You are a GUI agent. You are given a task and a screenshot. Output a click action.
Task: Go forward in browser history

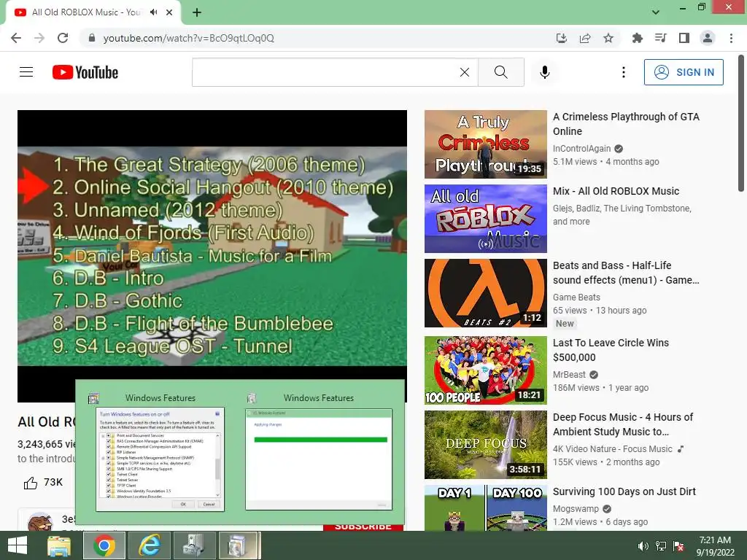coord(39,38)
